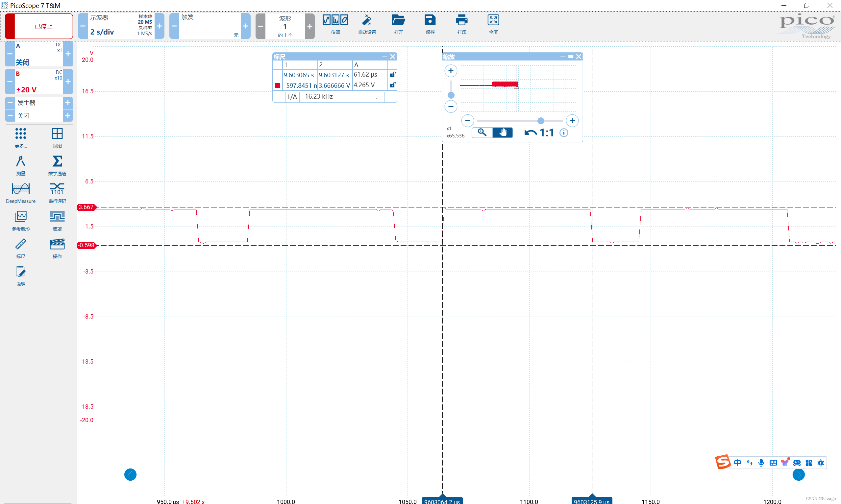
Task: Open the Math channels tool
Action: [x=57, y=165]
